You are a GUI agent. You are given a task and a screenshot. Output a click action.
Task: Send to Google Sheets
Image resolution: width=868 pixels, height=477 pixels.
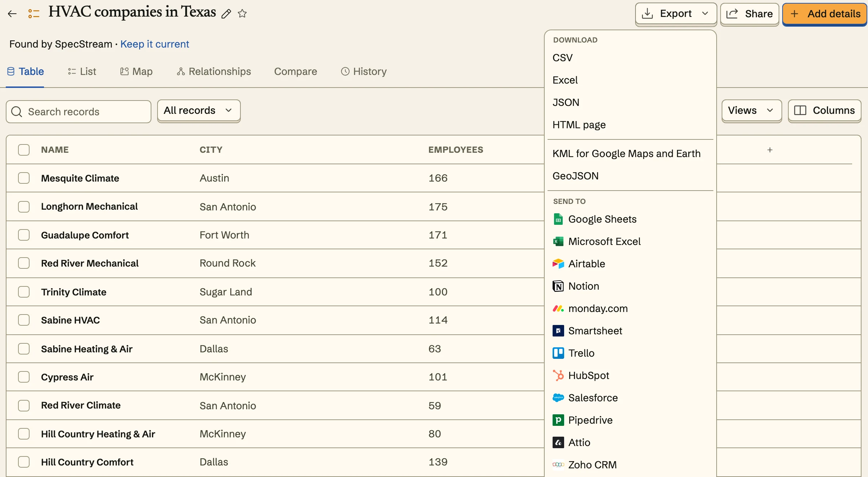[x=630, y=219]
